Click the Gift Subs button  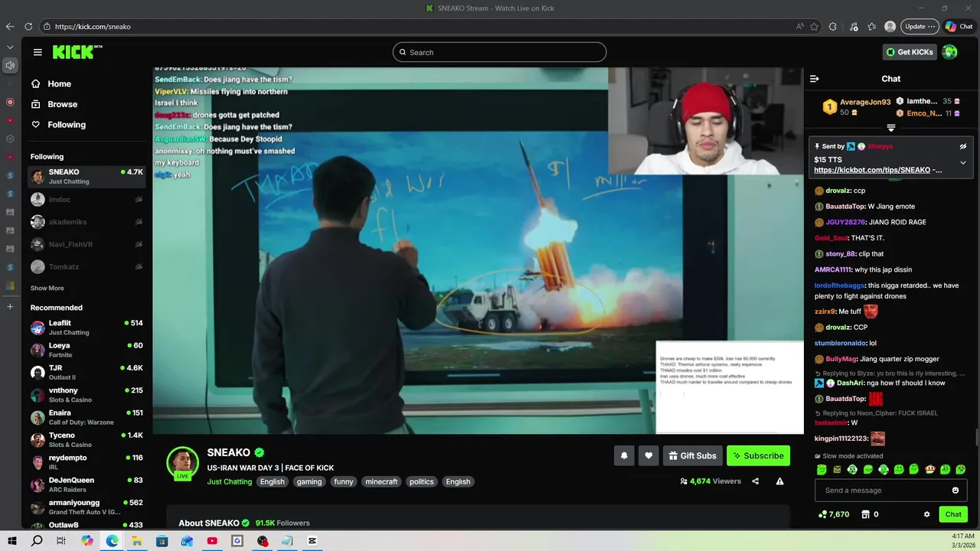(692, 455)
